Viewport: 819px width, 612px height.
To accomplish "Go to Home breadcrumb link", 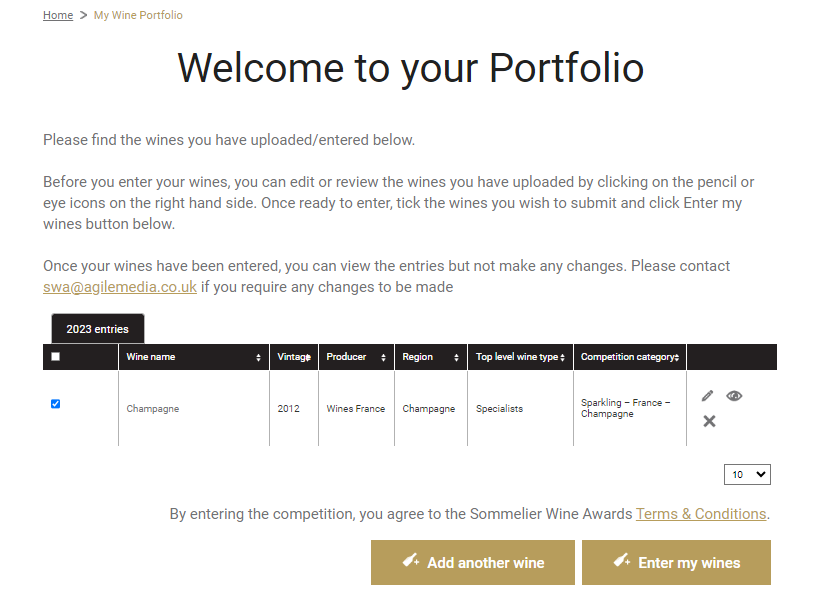I will 58,15.
